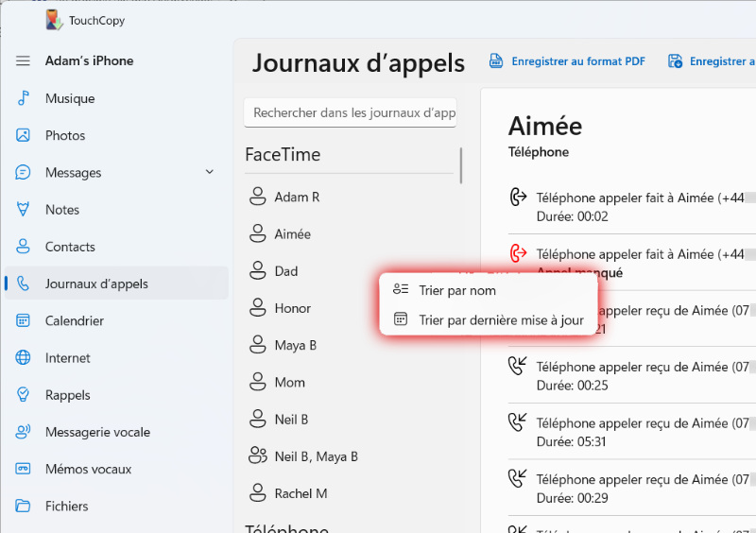Open the Notes section
This screenshot has width=756, height=533.
coord(62,210)
